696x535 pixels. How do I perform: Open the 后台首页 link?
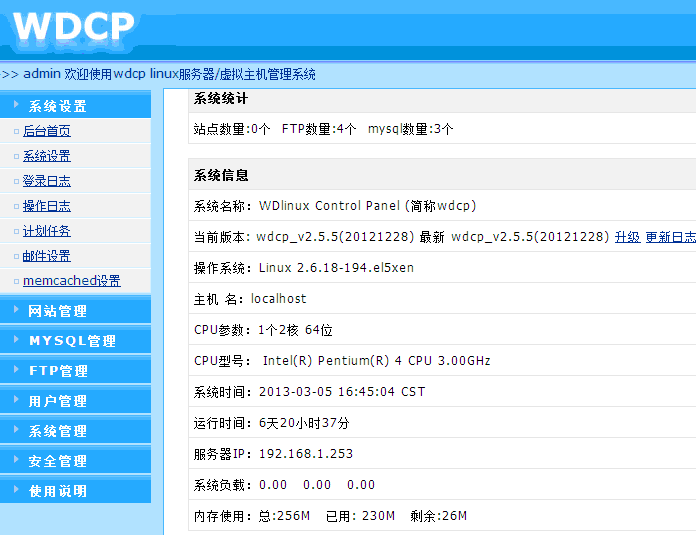click(x=47, y=131)
